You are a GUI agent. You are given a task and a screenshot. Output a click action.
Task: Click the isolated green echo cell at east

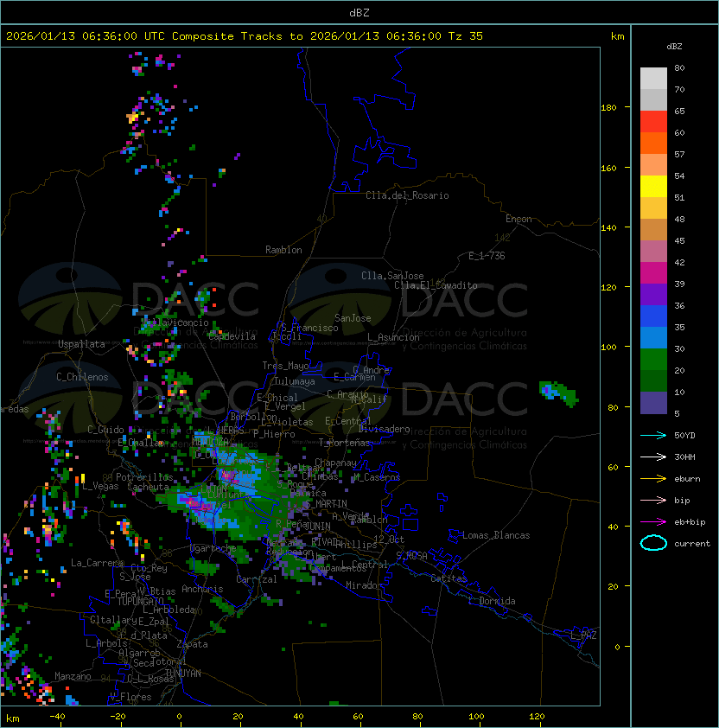point(558,393)
